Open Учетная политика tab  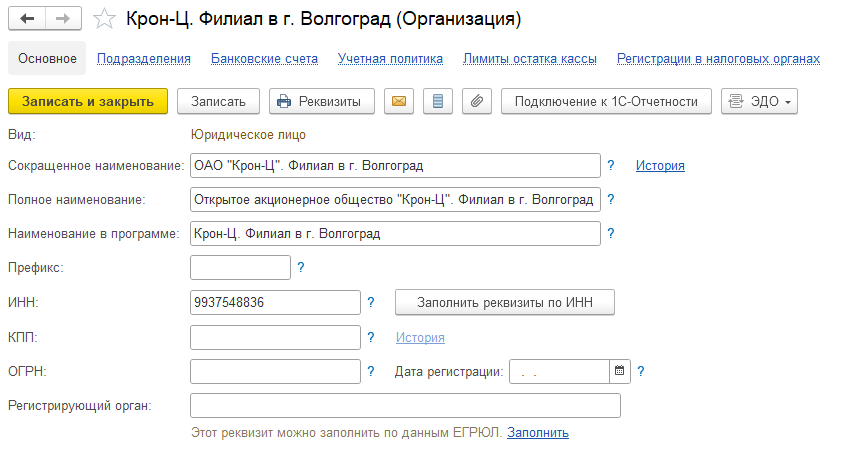coord(390,58)
